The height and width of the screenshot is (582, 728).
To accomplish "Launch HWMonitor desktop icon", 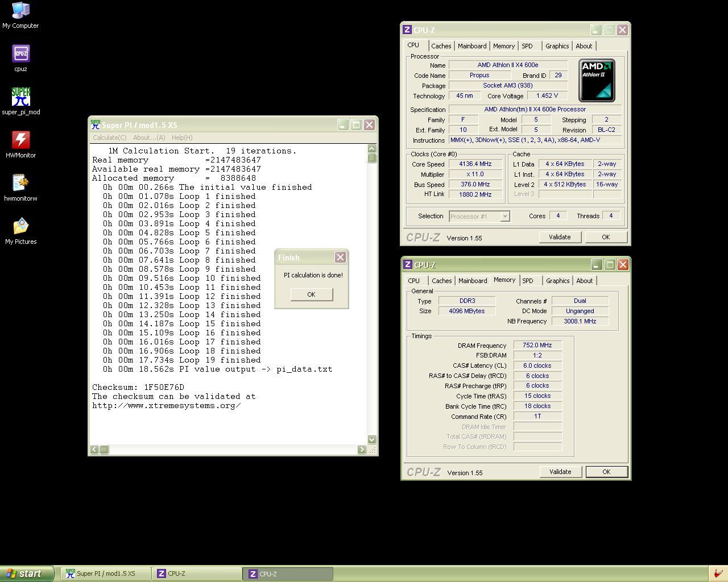I will point(20,144).
